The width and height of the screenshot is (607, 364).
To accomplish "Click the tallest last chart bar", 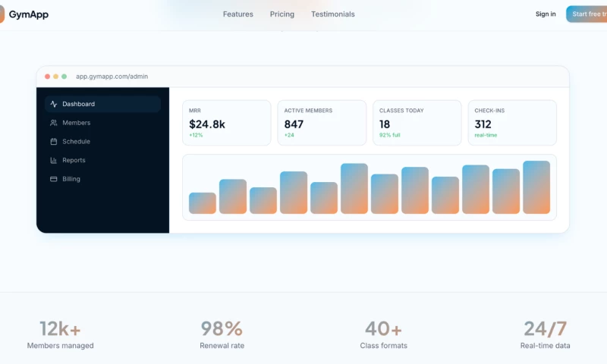I will (x=536, y=187).
